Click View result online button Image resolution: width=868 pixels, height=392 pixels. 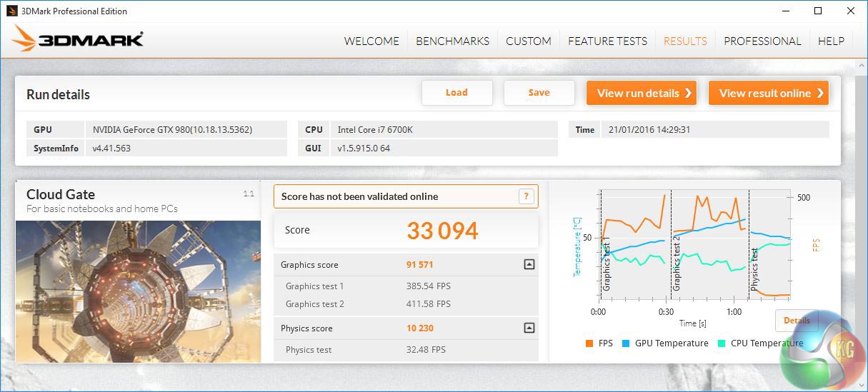769,93
